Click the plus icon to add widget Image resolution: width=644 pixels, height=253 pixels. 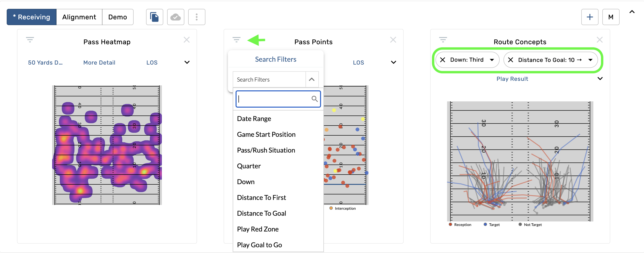pyautogui.click(x=589, y=17)
